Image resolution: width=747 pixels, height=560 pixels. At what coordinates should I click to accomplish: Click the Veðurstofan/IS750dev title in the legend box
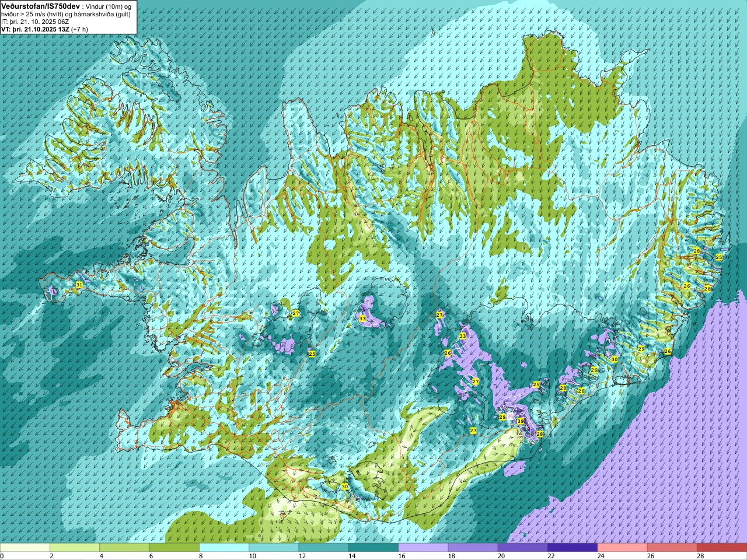(x=40, y=5)
